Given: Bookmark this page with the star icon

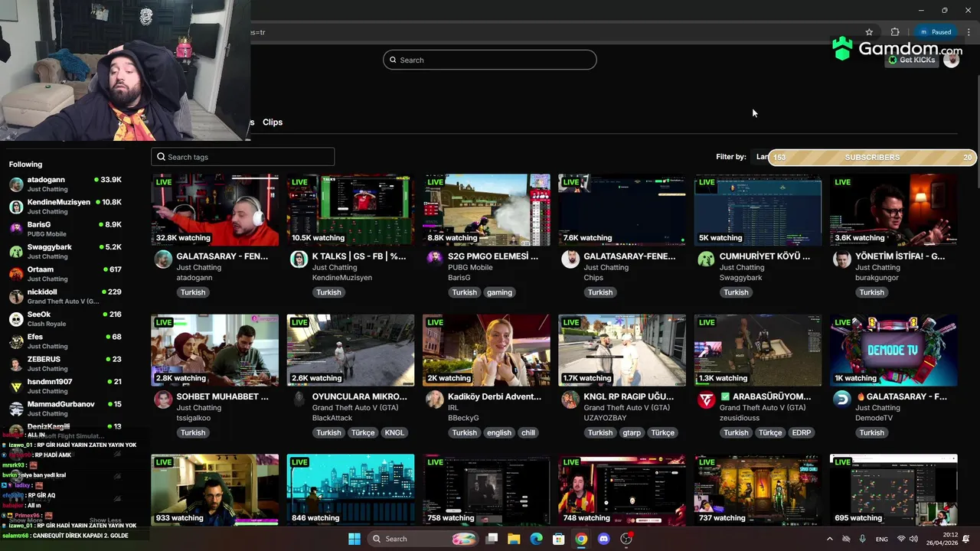Looking at the screenshot, I should (869, 32).
